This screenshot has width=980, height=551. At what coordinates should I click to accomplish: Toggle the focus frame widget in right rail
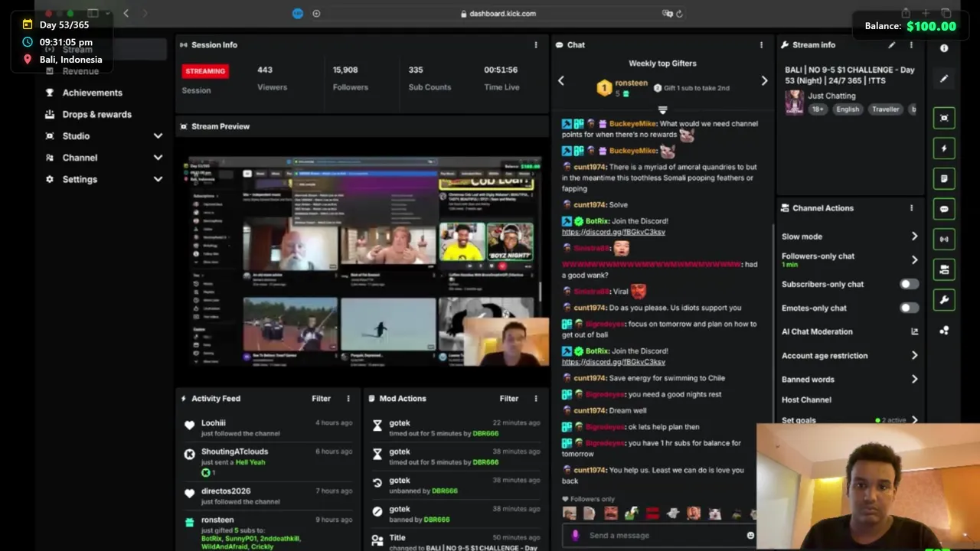click(944, 118)
